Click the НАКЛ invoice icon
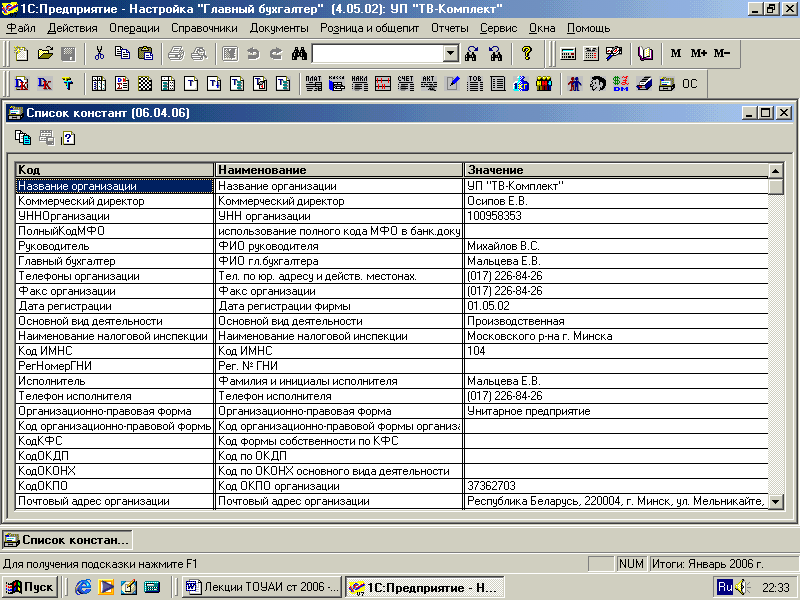 [359, 84]
